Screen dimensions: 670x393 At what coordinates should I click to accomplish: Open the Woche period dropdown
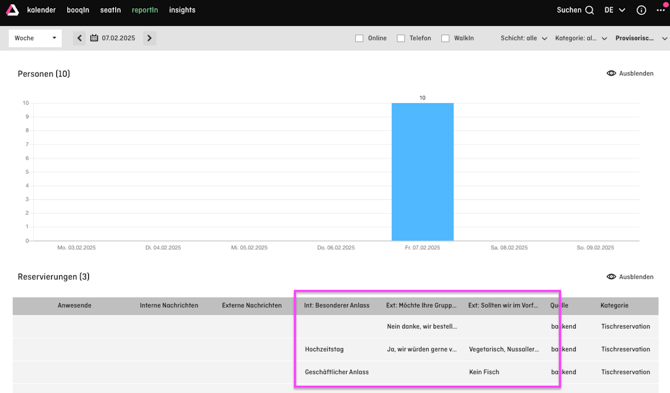point(35,38)
